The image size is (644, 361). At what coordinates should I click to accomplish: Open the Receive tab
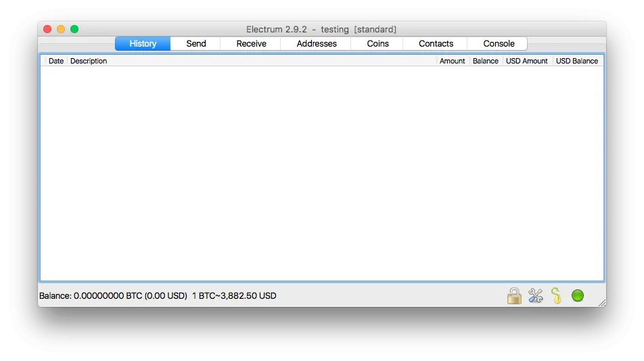click(251, 43)
